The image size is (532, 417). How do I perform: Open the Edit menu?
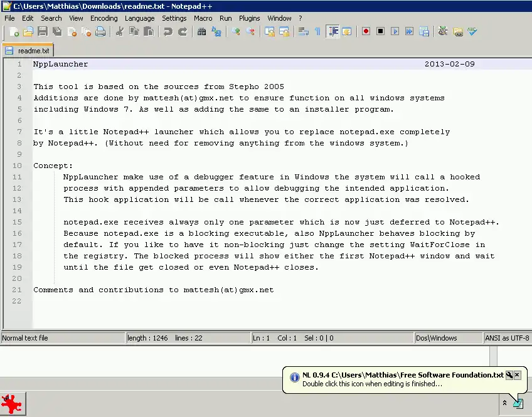(x=28, y=18)
